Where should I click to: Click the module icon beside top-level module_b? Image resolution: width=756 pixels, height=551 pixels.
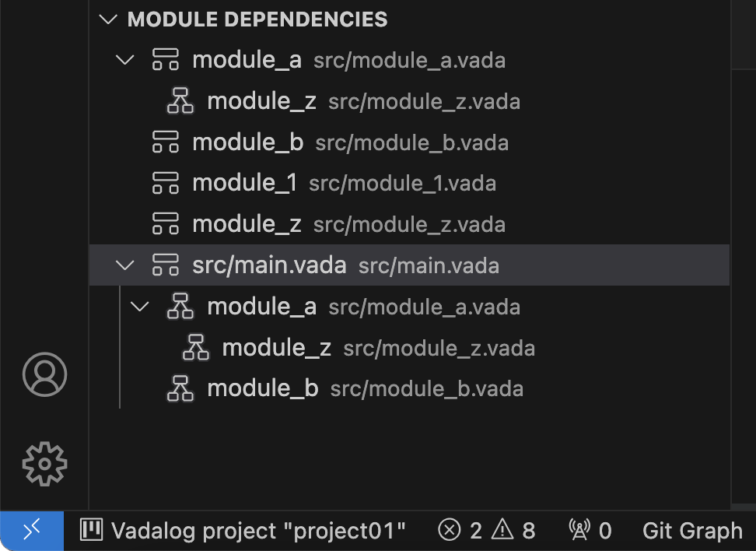166,142
